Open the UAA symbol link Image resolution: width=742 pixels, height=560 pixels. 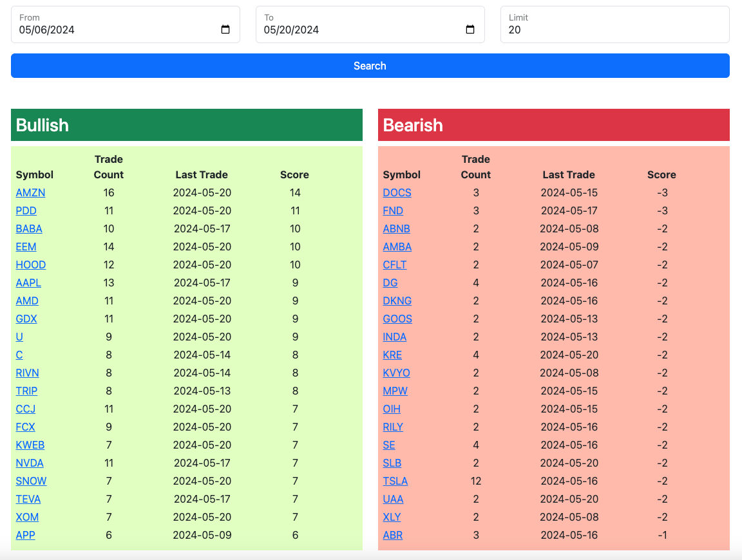point(394,499)
